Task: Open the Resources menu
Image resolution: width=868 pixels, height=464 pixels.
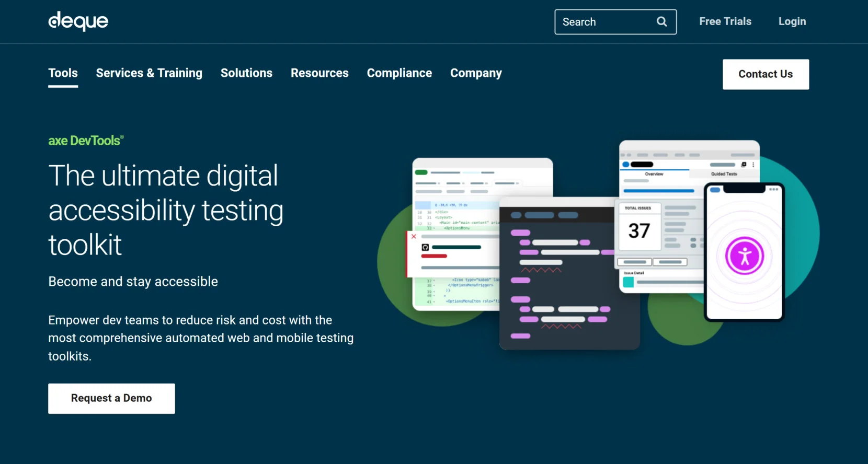Action: coord(319,73)
